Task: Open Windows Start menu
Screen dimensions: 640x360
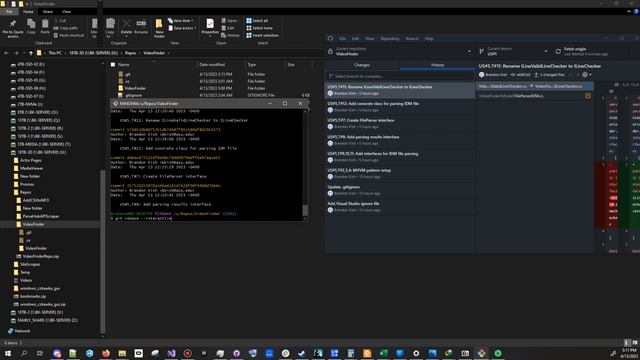Action: (x=8, y=353)
